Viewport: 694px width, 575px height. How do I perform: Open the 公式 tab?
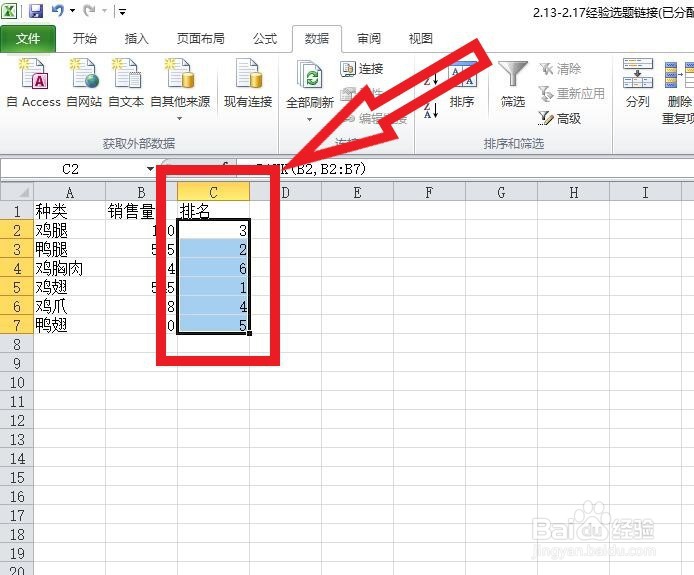click(x=265, y=39)
